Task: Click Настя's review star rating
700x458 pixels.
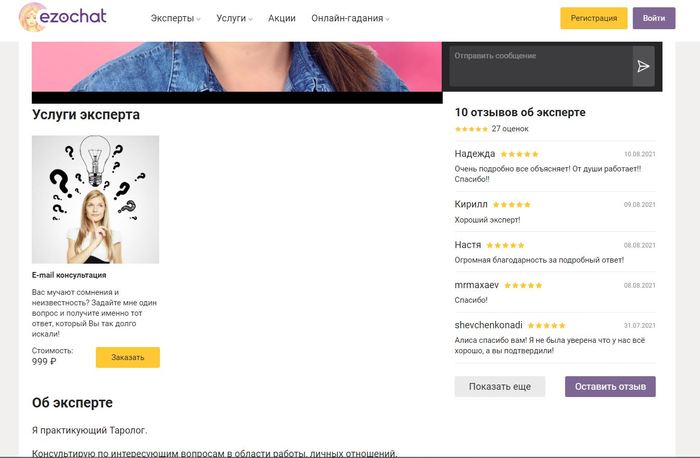Action: point(505,245)
